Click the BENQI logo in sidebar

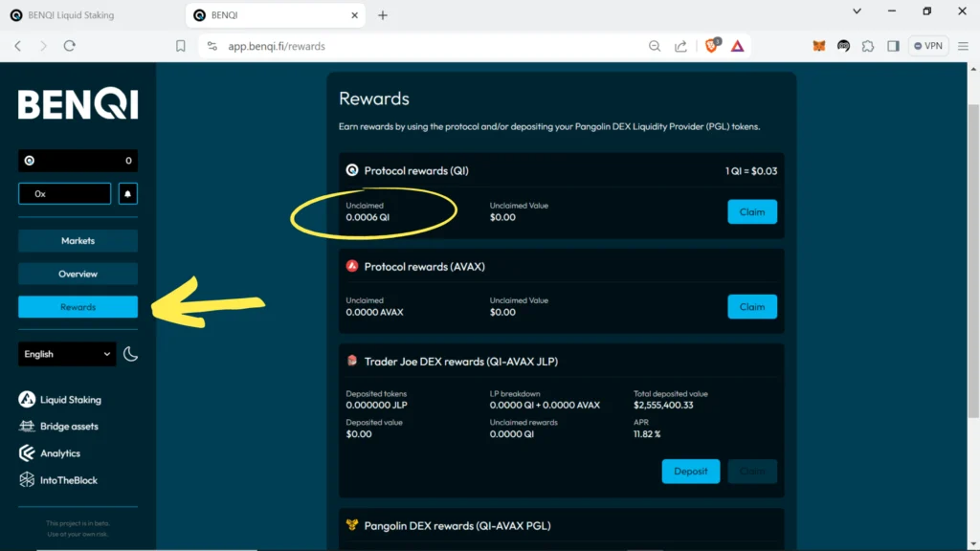tap(78, 105)
